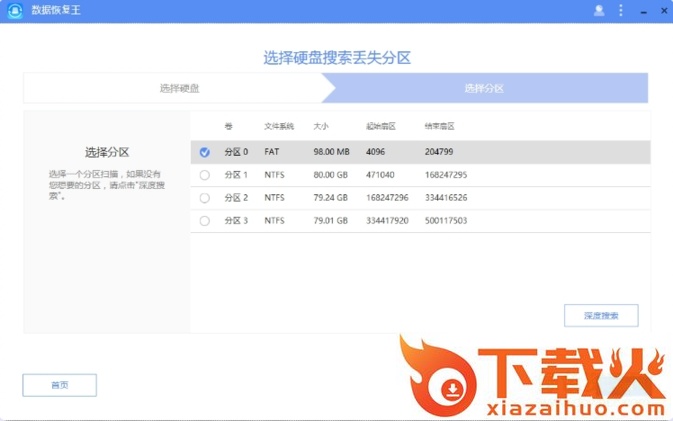
Task: Click the 数据恢复王 app logo icon
Action: coord(15,10)
